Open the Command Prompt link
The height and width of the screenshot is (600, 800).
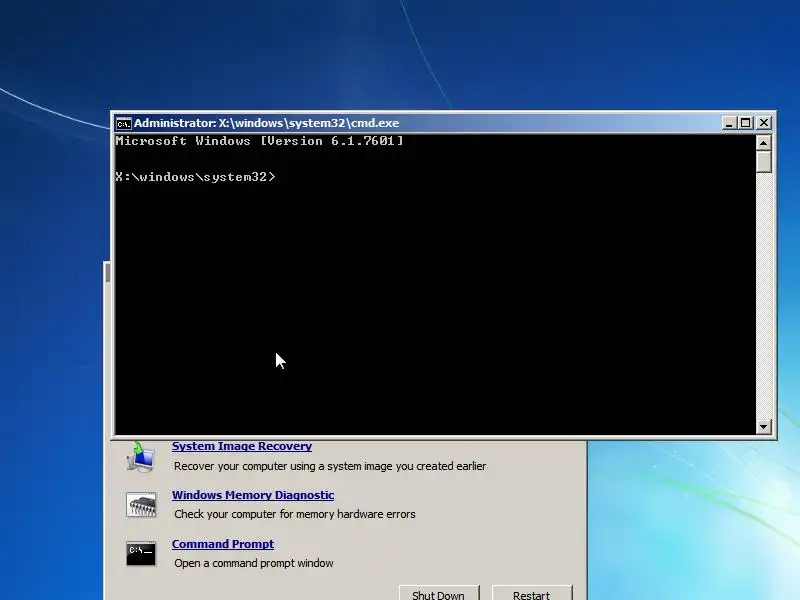[x=223, y=544]
